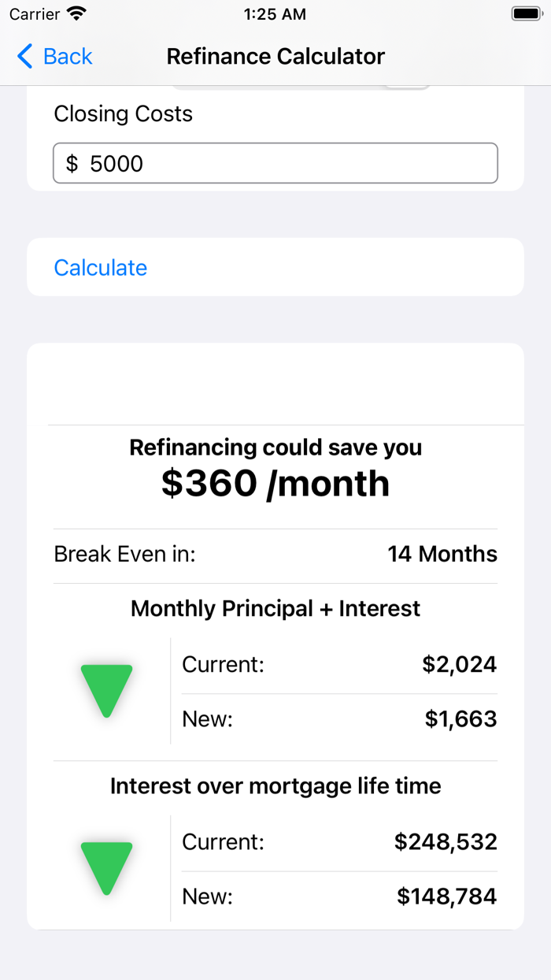Tap the Current lifetime interest value $248,532
Viewport: 551px width, 980px height.
point(446,841)
